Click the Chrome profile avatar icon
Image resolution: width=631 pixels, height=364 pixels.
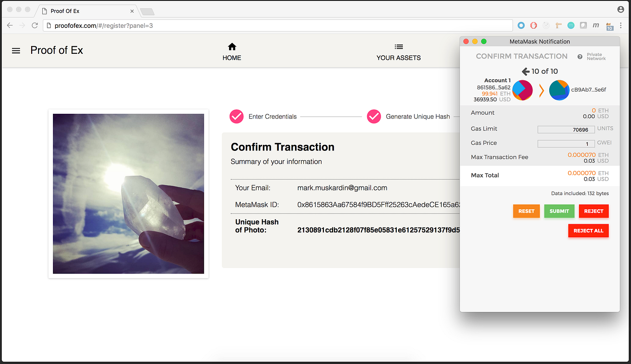[621, 9]
